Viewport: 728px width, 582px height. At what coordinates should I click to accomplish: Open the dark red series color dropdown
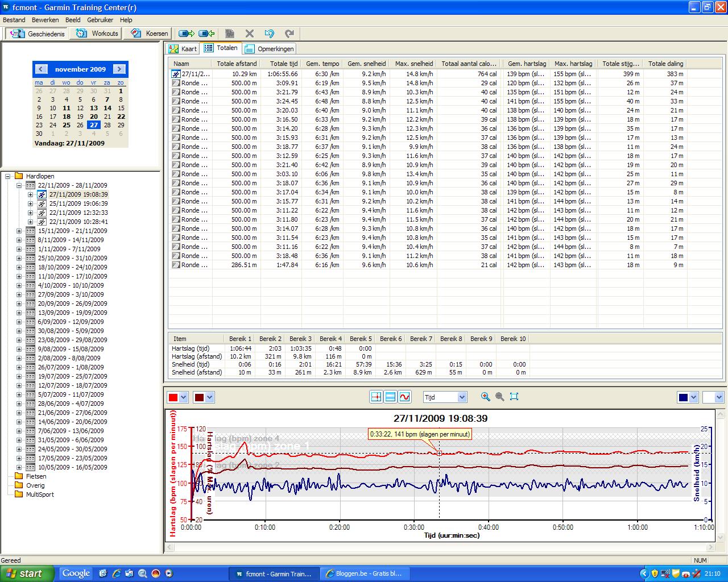(210, 397)
